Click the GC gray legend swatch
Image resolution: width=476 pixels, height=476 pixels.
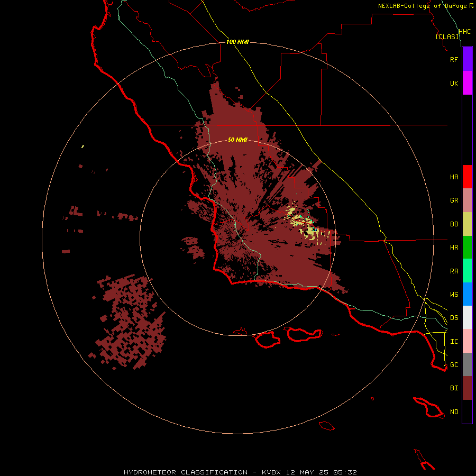[467, 364]
